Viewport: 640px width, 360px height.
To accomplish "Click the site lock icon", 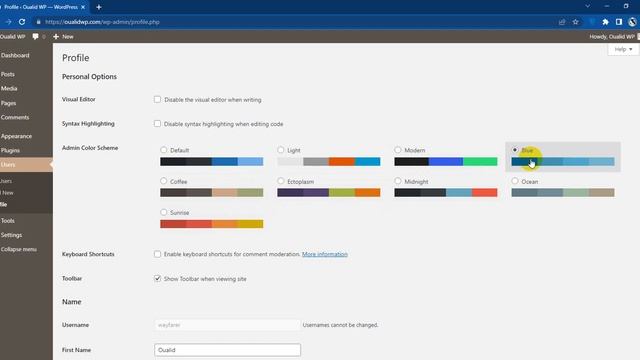I will point(38,22).
